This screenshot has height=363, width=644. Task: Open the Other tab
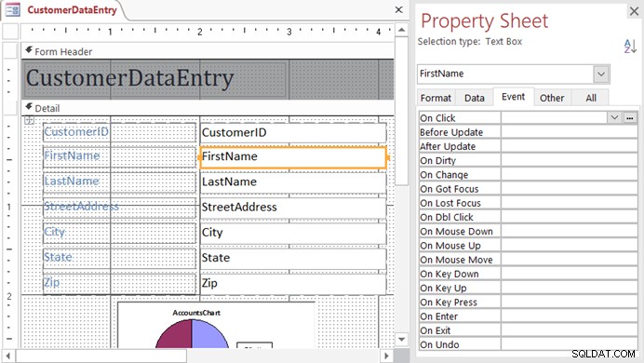[x=552, y=98]
